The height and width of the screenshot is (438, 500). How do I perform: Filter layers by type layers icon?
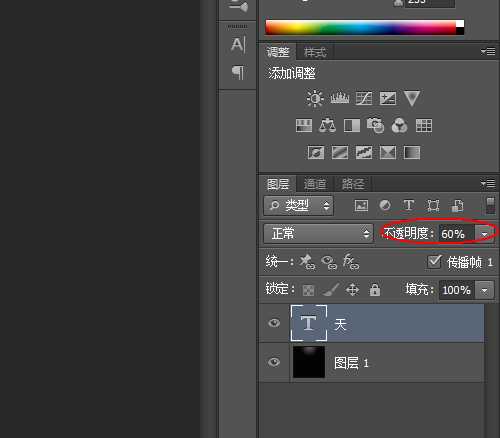pyautogui.click(x=409, y=205)
